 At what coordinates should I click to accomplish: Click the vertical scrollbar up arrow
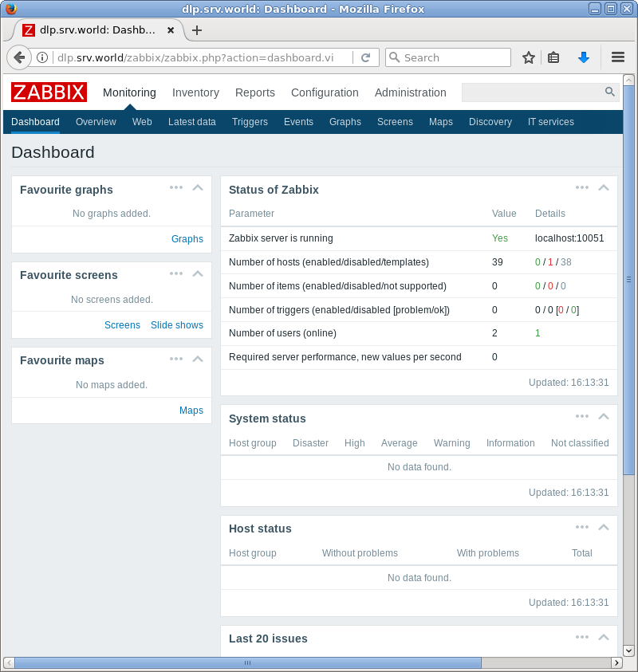point(628,79)
